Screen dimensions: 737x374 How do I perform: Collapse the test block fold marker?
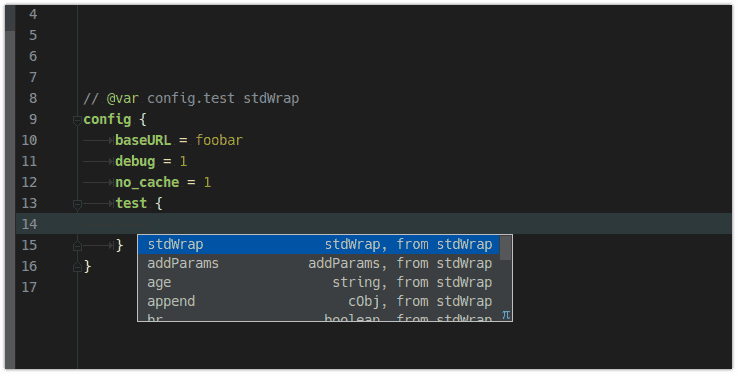click(78, 204)
